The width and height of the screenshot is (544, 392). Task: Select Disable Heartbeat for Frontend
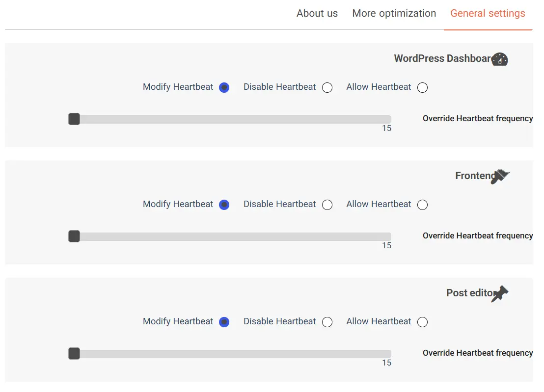coord(327,205)
